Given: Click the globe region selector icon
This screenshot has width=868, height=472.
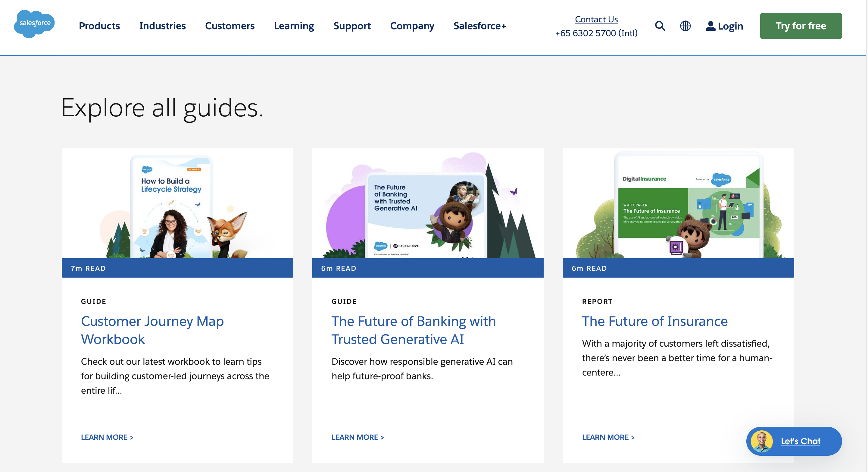Looking at the screenshot, I should pyautogui.click(x=686, y=26).
